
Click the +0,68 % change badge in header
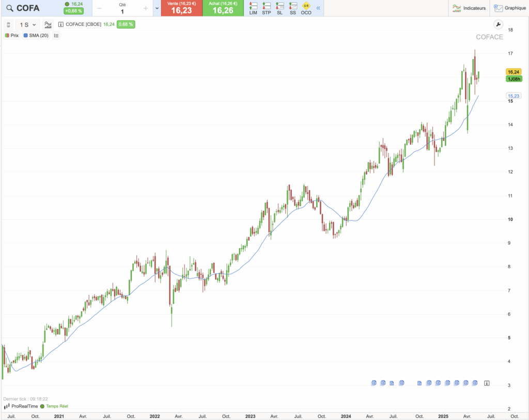tap(73, 11)
